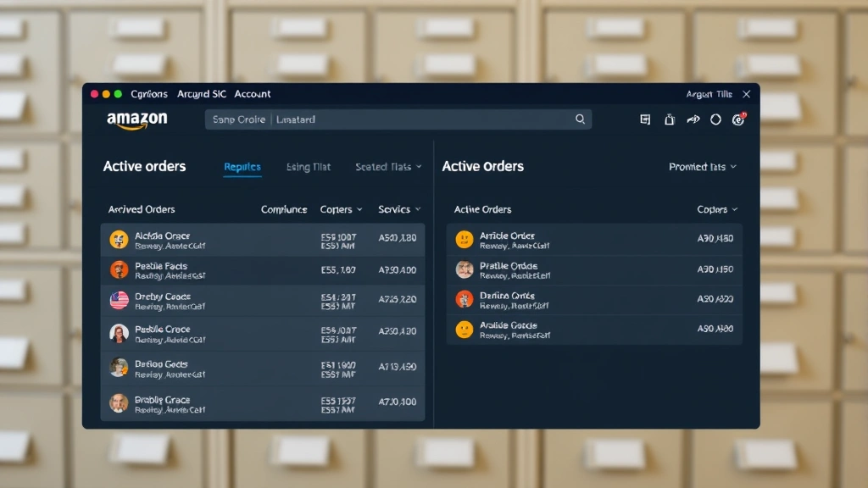This screenshot has height=488, width=868.
Task: Click the refresh circle icon in toolbar
Action: (x=715, y=119)
